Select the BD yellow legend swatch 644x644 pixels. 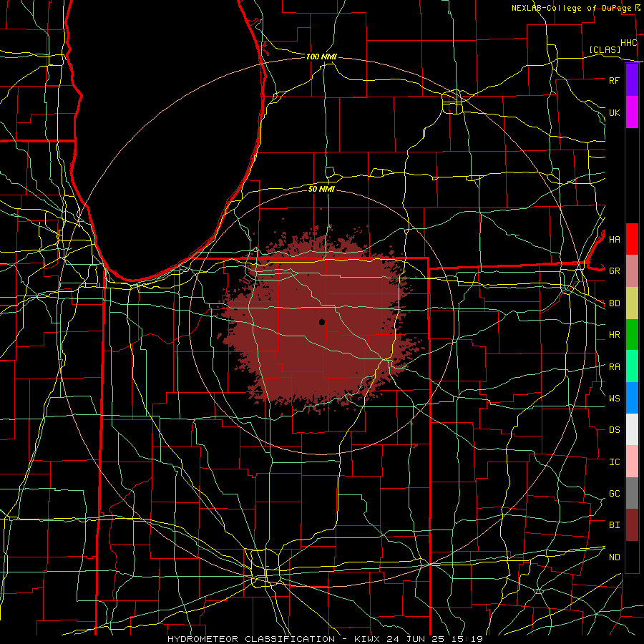coord(632,303)
